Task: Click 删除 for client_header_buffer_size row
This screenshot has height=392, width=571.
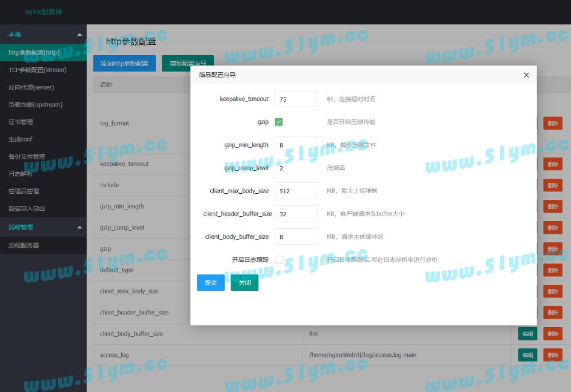Action: click(x=553, y=312)
